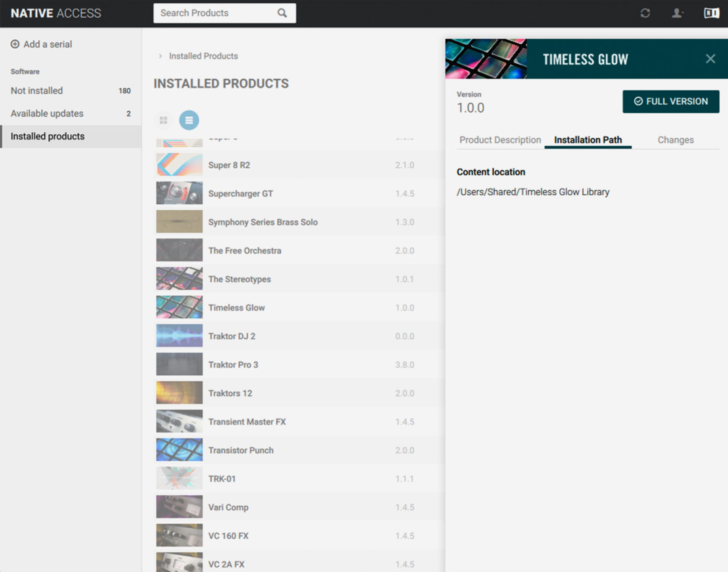The image size is (728, 572).
Task: Click the Full Version checkmark icon
Action: (639, 101)
